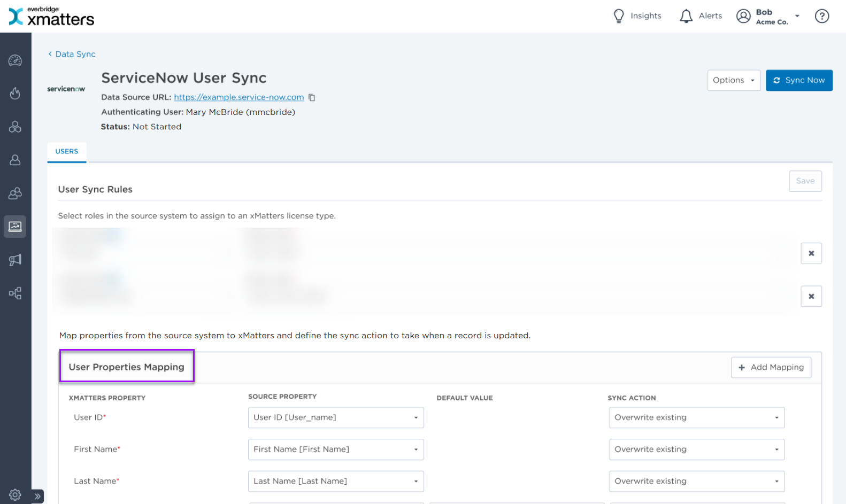
Task: Remove the first user sync rule
Action: (x=811, y=253)
